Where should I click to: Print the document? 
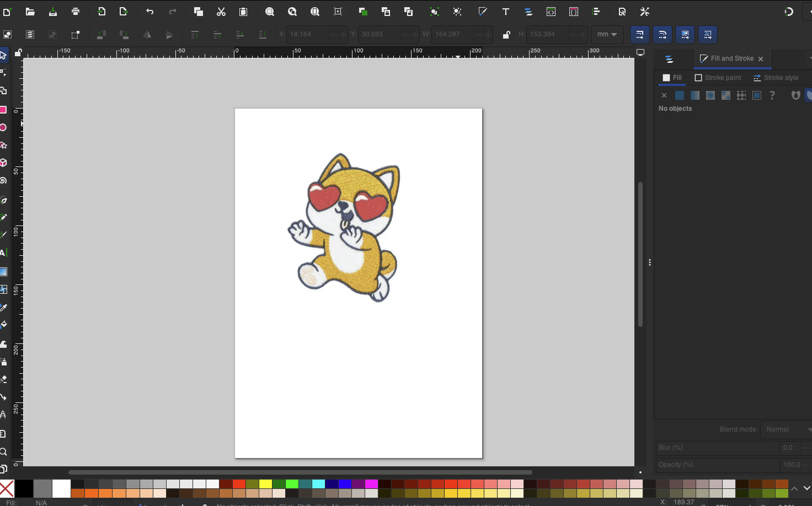coord(76,12)
